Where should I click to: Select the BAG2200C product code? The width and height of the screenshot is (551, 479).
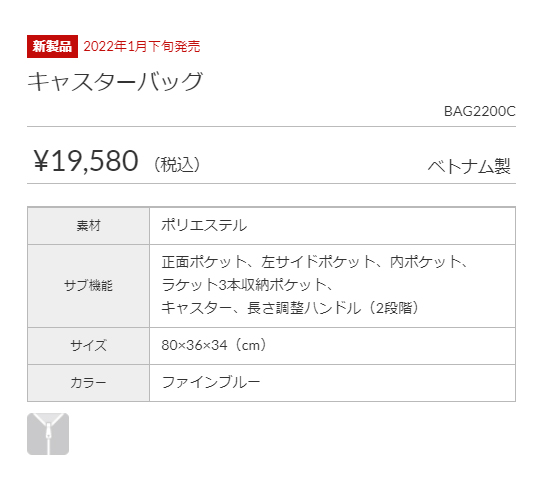point(480,111)
